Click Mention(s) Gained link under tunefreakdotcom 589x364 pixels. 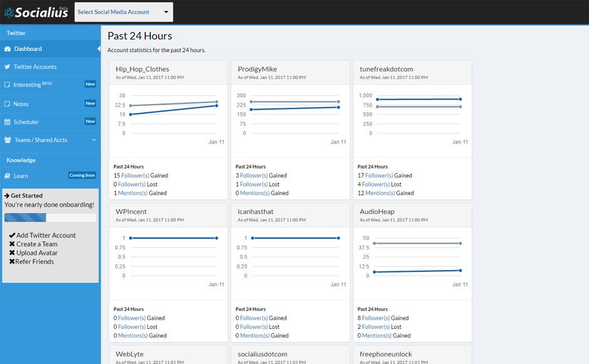click(x=380, y=194)
